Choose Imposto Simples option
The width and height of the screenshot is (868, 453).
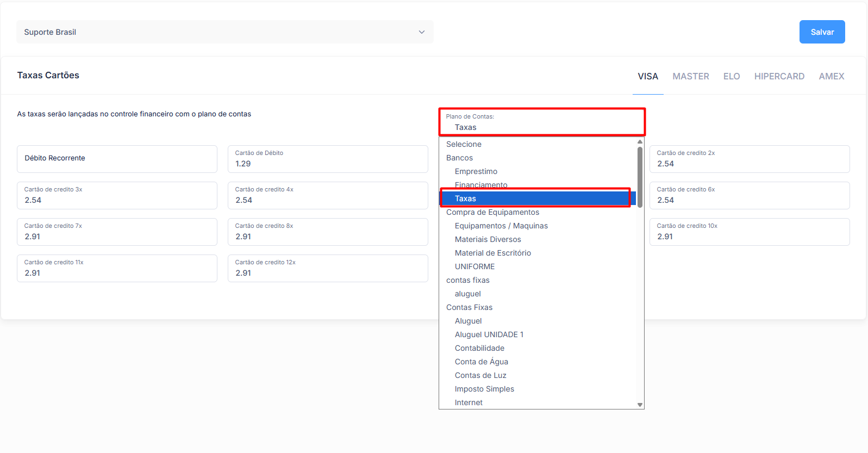538,389
